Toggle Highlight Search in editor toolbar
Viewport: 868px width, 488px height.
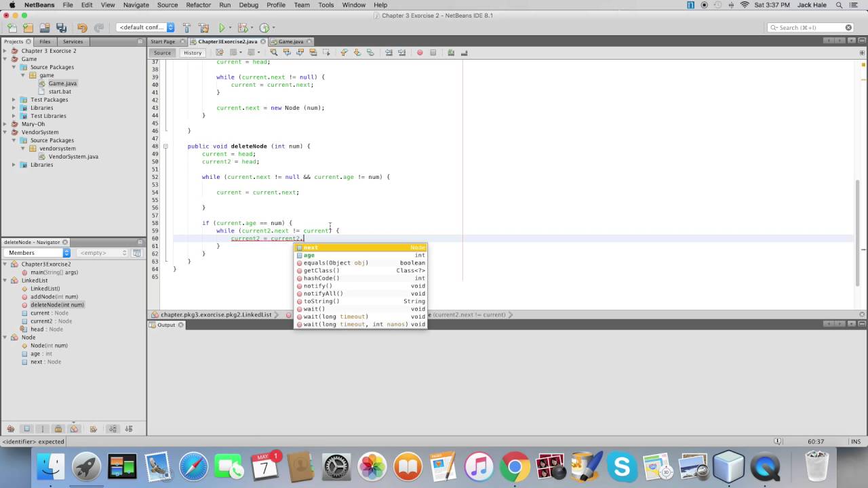313,52
